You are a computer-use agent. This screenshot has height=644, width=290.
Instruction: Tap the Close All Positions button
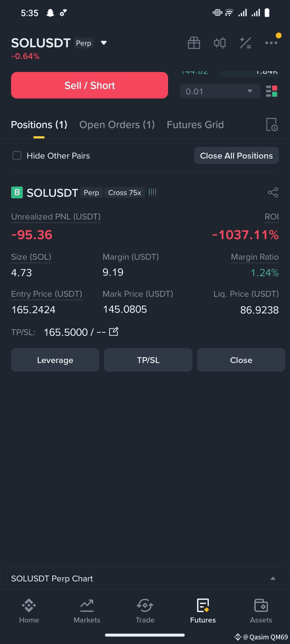click(x=236, y=155)
